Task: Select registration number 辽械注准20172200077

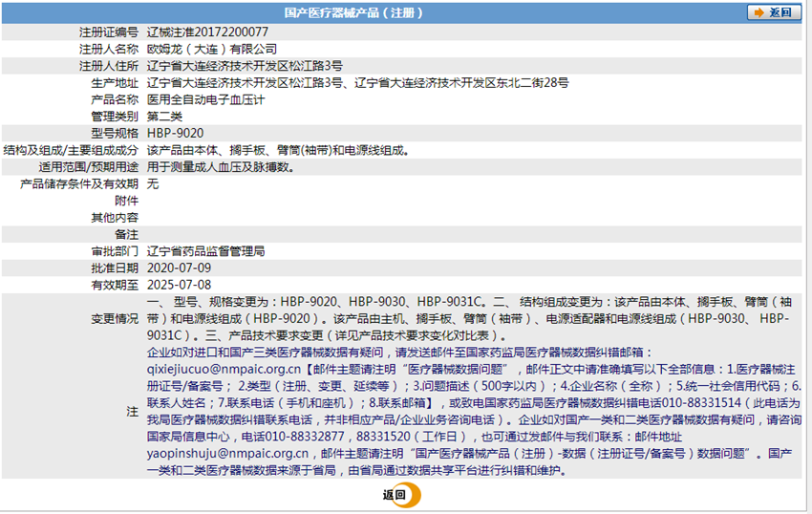Action: coord(207,32)
